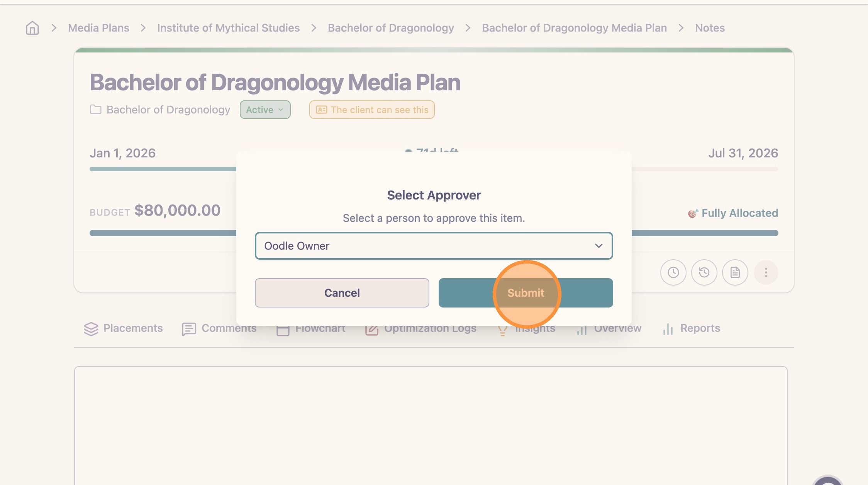
Task: Open the help chat widget icon
Action: point(827,481)
